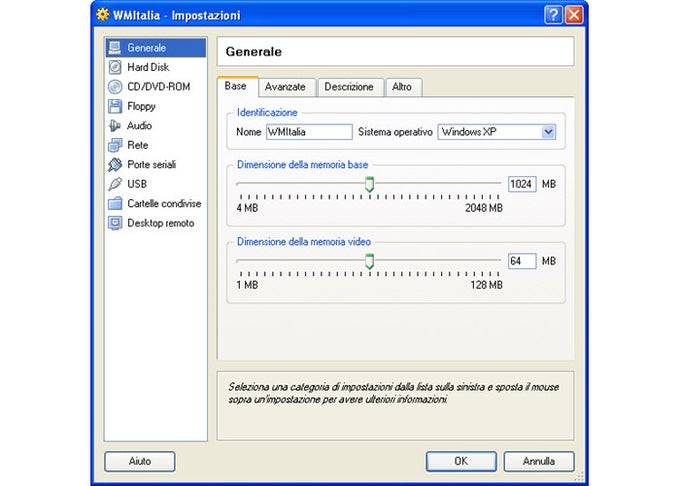Click the CD/DVD-ROM disc icon
Viewport: 680px width, 486px height.
[x=115, y=87]
